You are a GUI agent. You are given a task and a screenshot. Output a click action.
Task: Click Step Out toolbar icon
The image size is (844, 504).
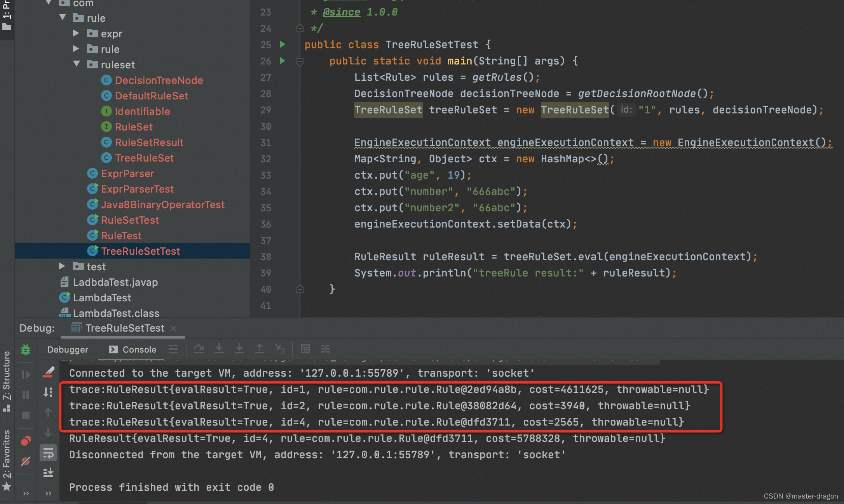[259, 349]
